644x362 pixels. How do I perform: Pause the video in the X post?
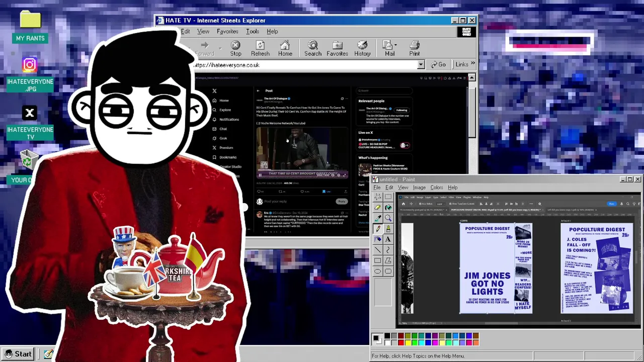click(260, 175)
